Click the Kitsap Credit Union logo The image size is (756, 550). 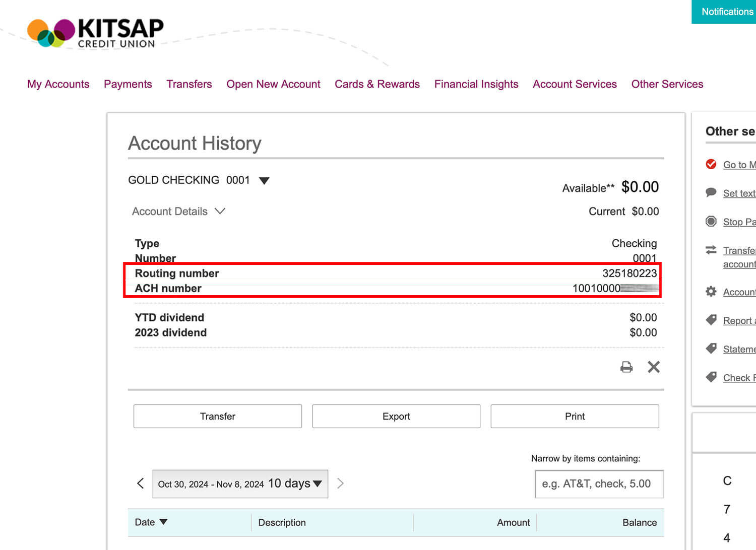pyautogui.click(x=95, y=32)
